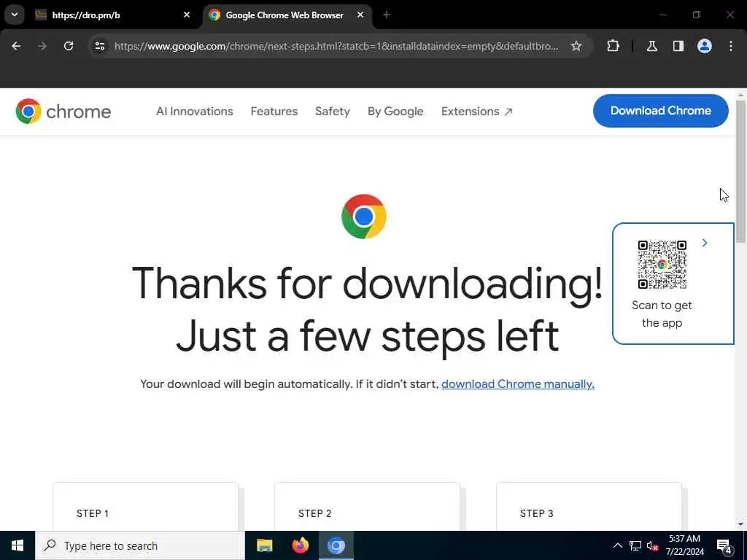This screenshot has height=560, width=747.
Task: Click the chrome logo in page header
Action: click(63, 112)
